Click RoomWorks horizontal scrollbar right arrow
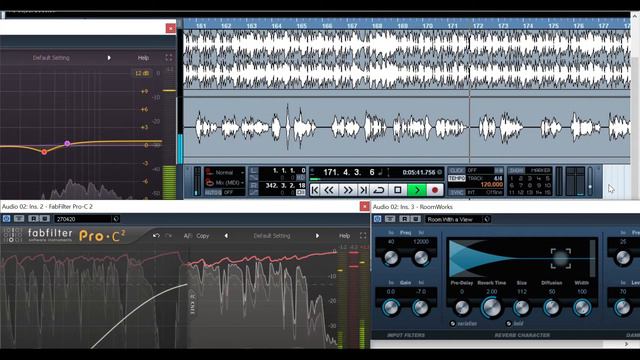The height and width of the screenshot is (360, 640). (627, 344)
